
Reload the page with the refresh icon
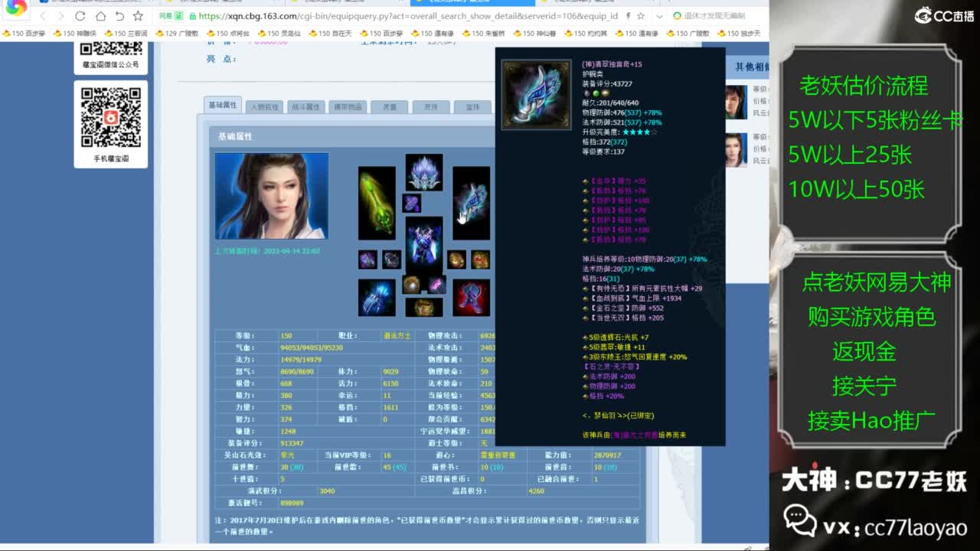[80, 16]
